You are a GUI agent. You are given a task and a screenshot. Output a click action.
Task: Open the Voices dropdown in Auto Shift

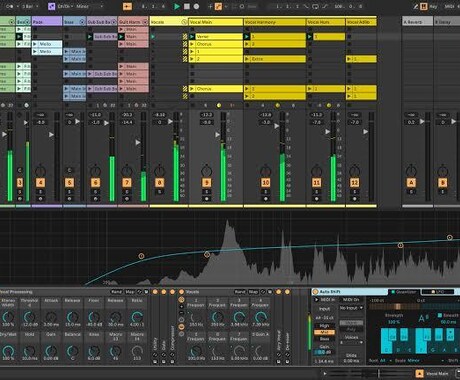(351, 342)
